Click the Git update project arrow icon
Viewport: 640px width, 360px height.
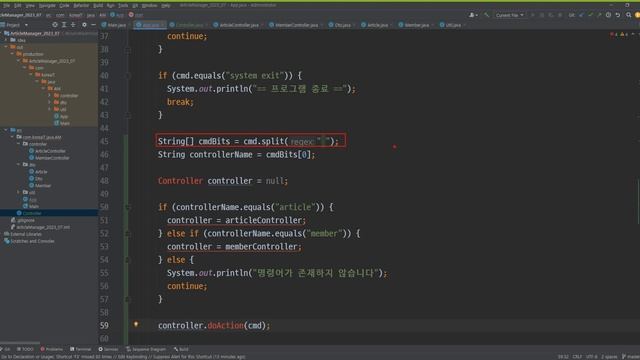pos(581,15)
